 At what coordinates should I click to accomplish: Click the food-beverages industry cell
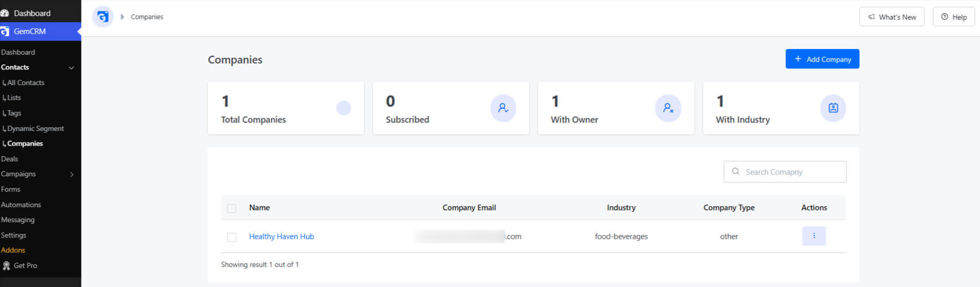(x=621, y=237)
